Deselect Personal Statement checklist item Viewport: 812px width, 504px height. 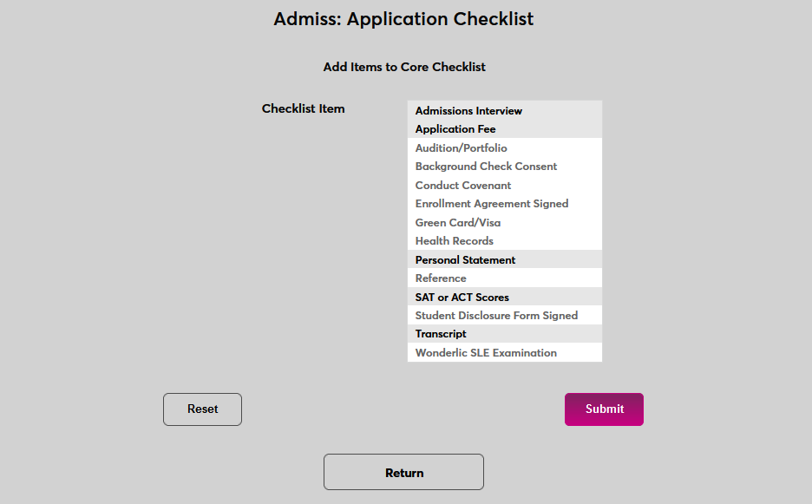pyautogui.click(x=465, y=259)
